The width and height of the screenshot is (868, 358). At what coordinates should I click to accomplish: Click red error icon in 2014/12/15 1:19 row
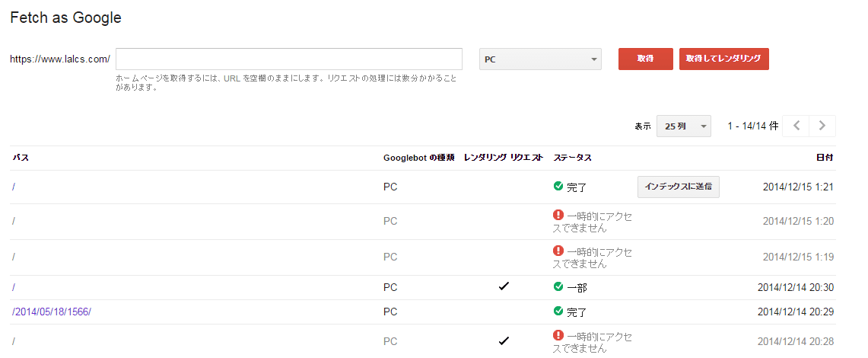pyautogui.click(x=558, y=251)
